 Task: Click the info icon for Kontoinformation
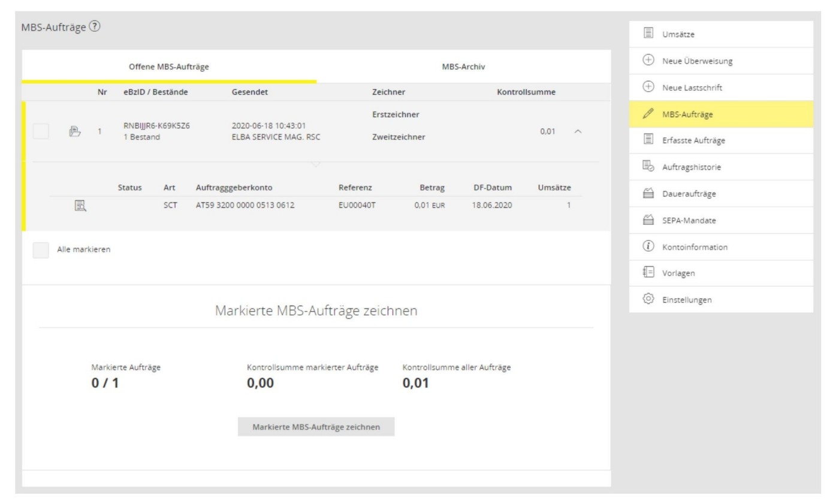[648, 247]
